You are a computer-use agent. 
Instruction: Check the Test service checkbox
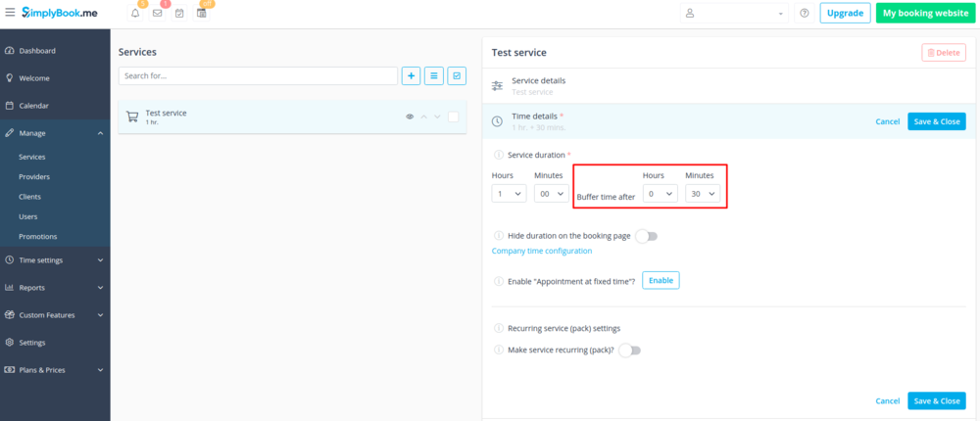[x=453, y=117]
